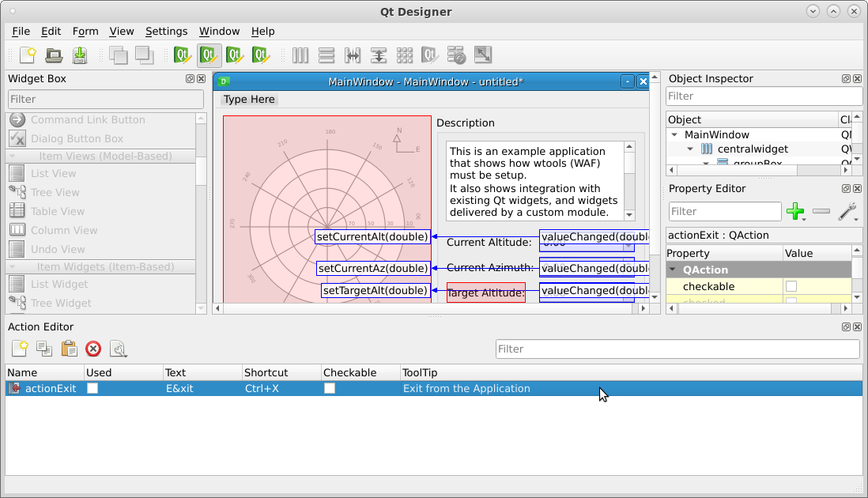Viewport: 868px width, 498px height.
Task: Toggle the Used checkbox for actionExit
Action: point(92,389)
